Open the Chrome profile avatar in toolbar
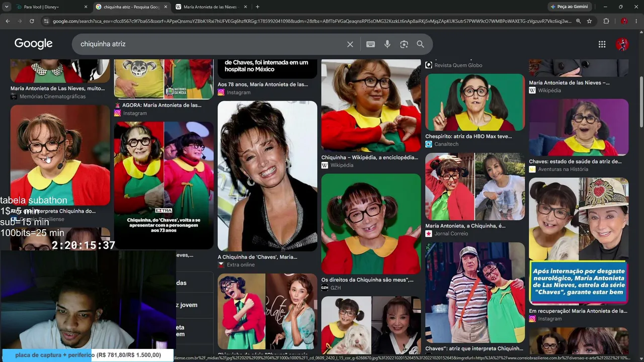This screenshot has width=644, height=362. tap(624, 21)
